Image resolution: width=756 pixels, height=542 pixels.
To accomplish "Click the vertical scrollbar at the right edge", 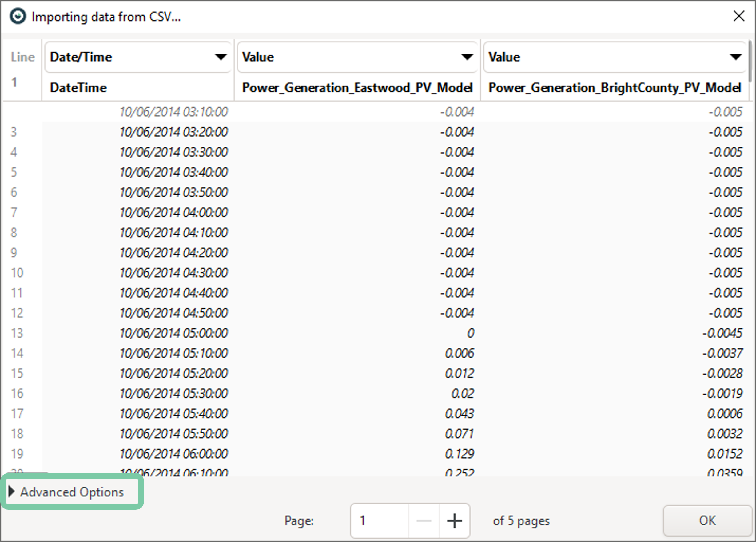I will (750, 61).
